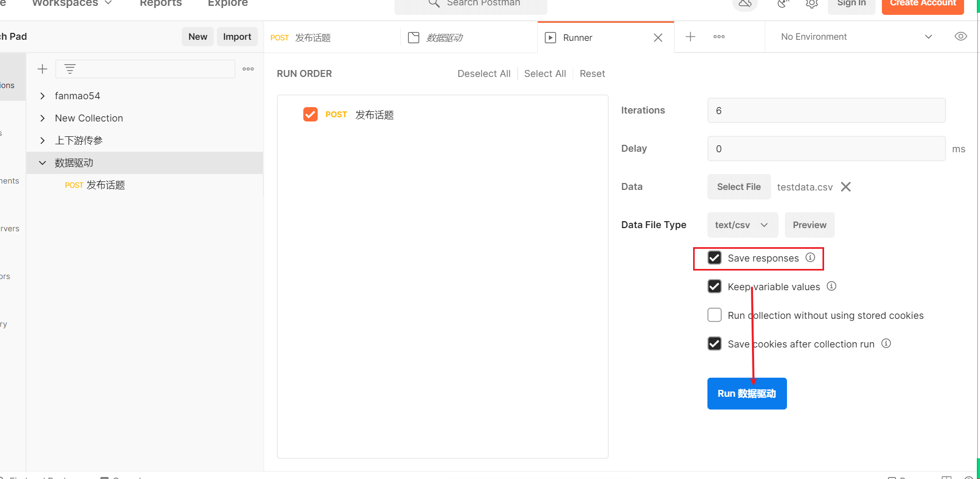This screenshot has width=980, height=479.
Task: Click the filter collections icon
Action: pos(69,69)
